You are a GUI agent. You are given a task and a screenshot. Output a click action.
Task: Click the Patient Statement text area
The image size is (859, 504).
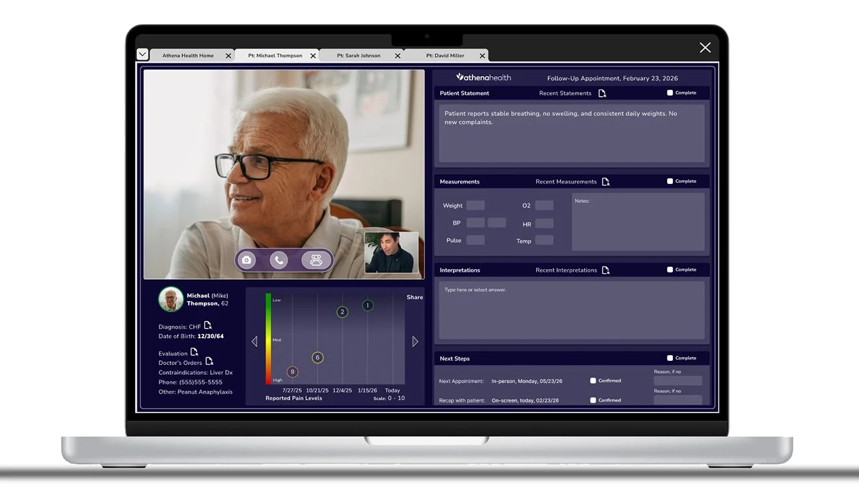tap(571, 133)
